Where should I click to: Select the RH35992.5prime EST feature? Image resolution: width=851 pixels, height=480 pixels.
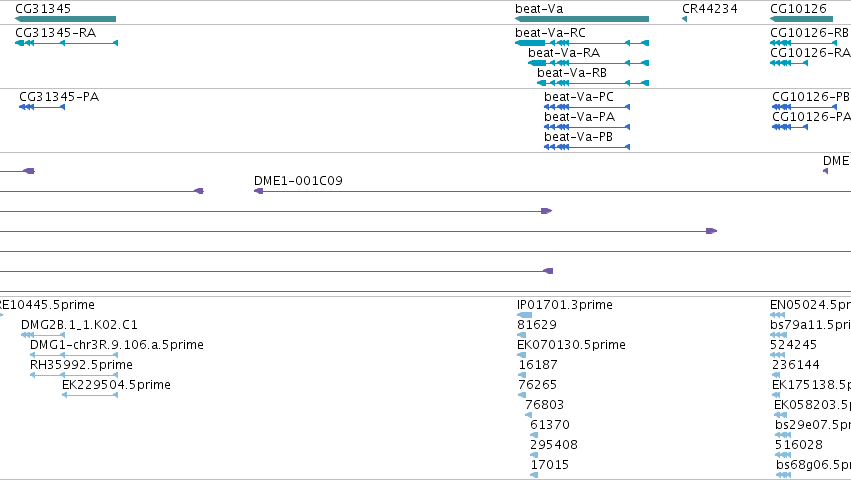pyautogui.click(x=74, y=375)
